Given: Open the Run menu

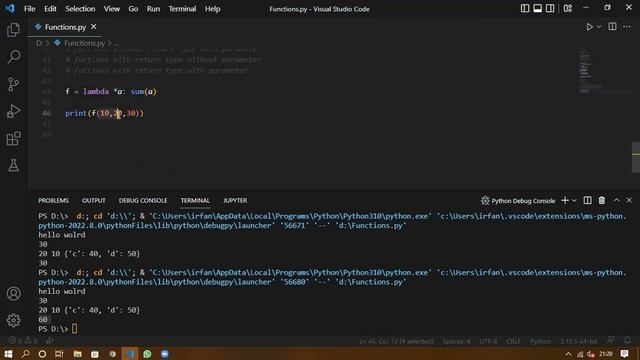Looking at the screenshot, I should pos(153,9).
